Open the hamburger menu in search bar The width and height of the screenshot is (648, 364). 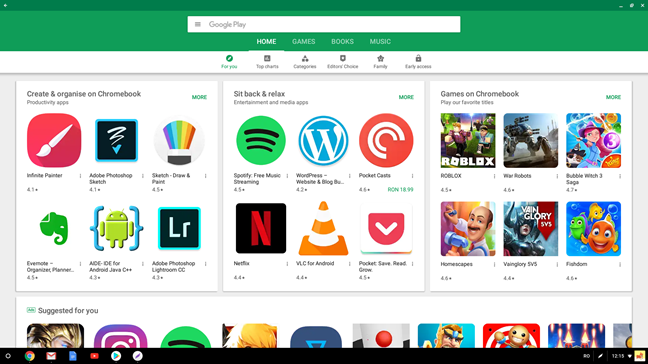[x=198, y=24]
